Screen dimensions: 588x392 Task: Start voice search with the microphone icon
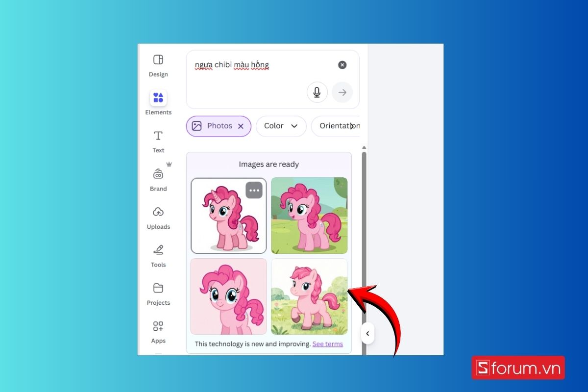[x=317, y=92]
